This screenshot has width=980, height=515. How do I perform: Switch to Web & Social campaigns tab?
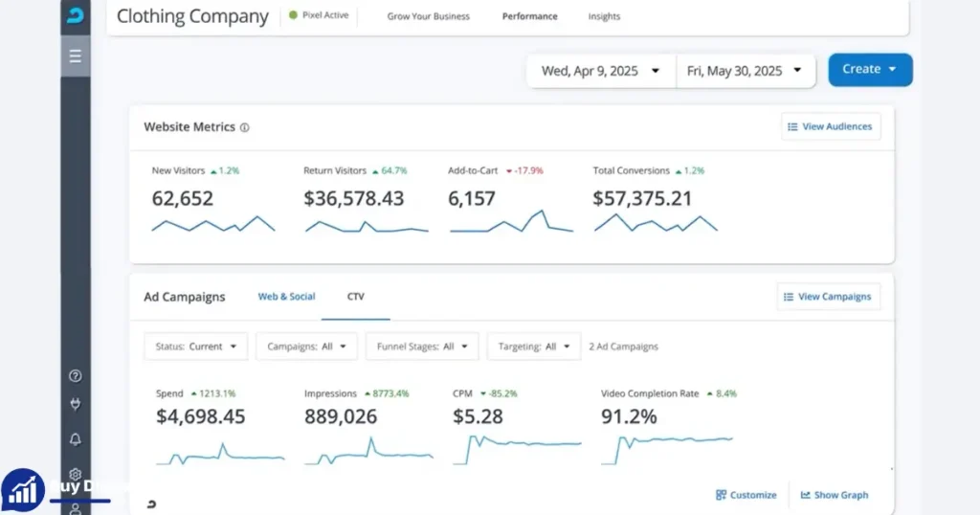(x=287, y=296)
